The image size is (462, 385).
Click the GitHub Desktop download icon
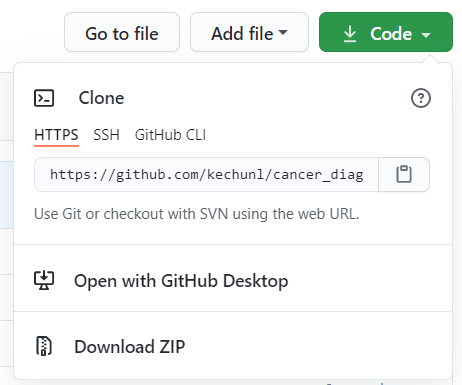tap(44, 280)
